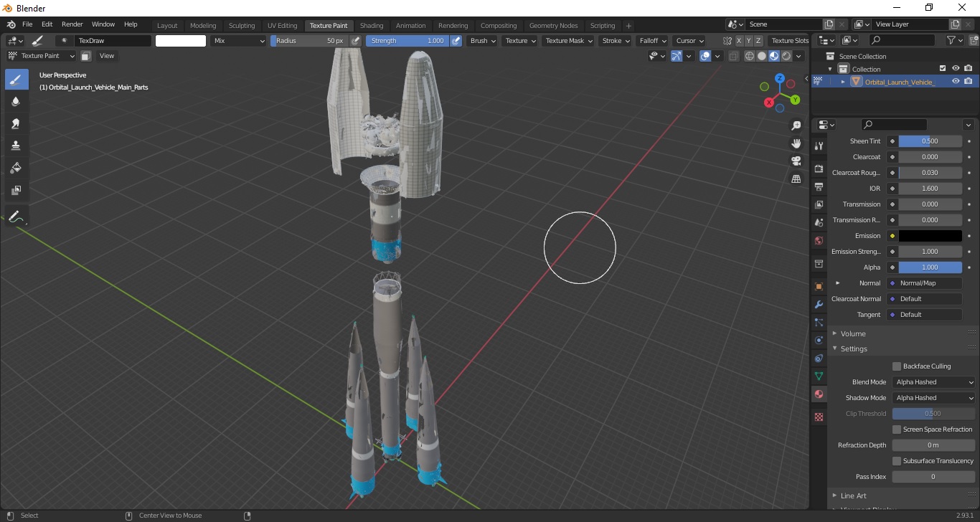Enable Subsurface Translucency checkbox
Viewport: 980px width, 522px height.
[x=897, y=461]
